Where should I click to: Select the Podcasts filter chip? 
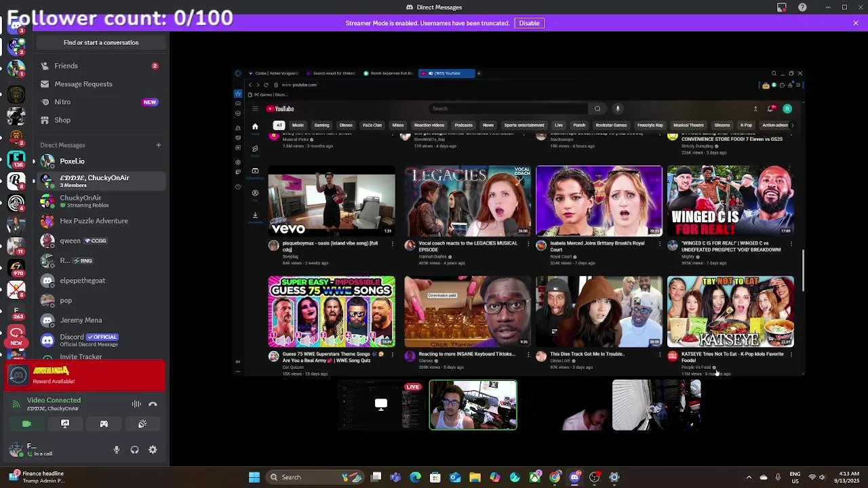pos(463,125)
